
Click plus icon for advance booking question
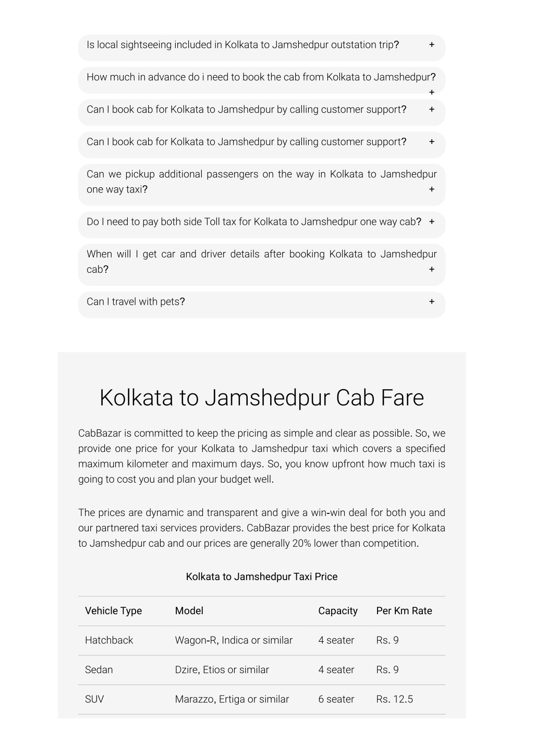click(x=432, y=92)
